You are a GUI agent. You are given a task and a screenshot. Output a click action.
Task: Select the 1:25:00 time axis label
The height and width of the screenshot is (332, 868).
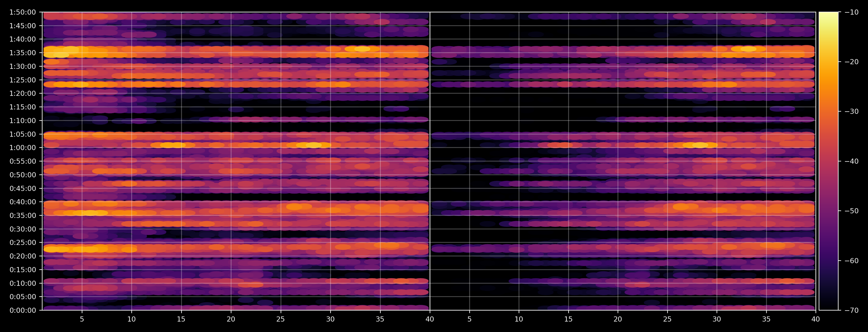point(23,80)
